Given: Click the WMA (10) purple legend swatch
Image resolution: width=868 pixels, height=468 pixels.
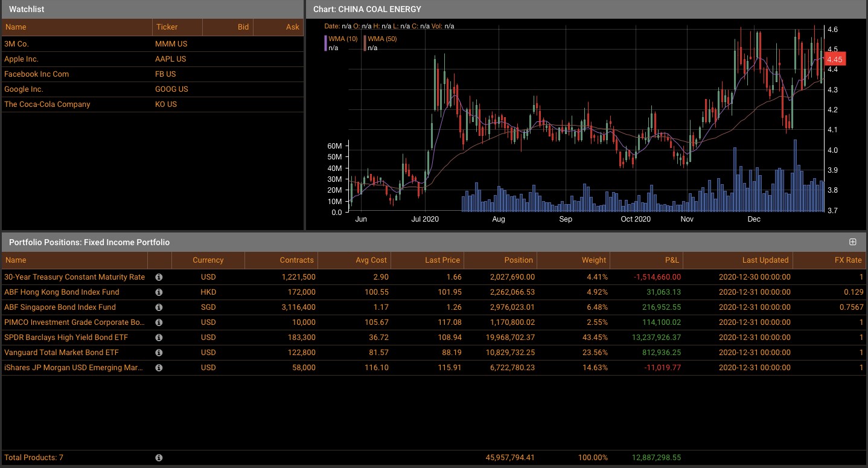Looking at the screenshot, I should pyautogui.click(x=326, y=43).
